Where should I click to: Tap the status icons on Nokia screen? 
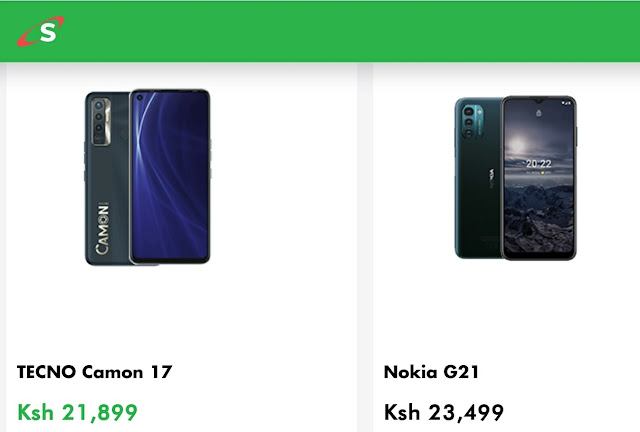[x=566, y=103]
